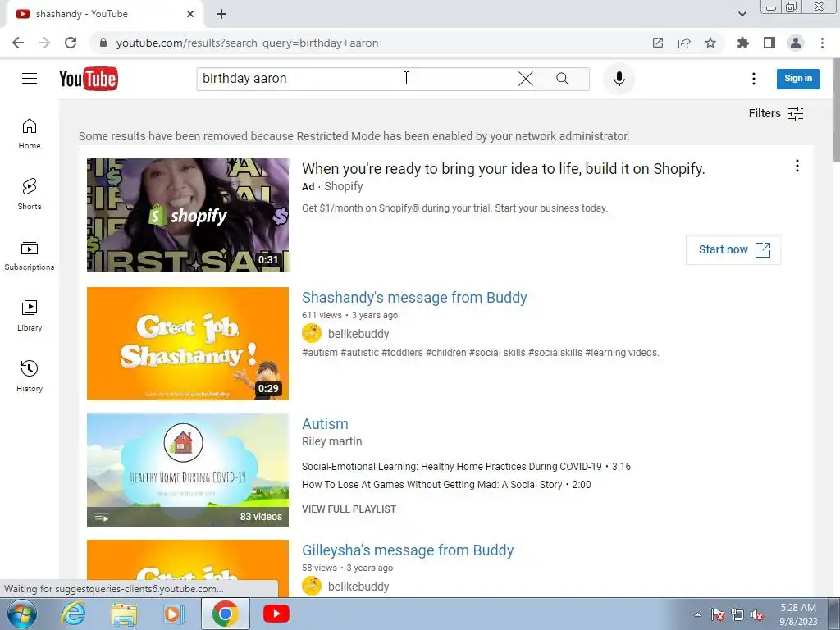Click the taskbar clock showing 5:28 AM
This screenshot has width=840, height=630.
pos(798,614)
